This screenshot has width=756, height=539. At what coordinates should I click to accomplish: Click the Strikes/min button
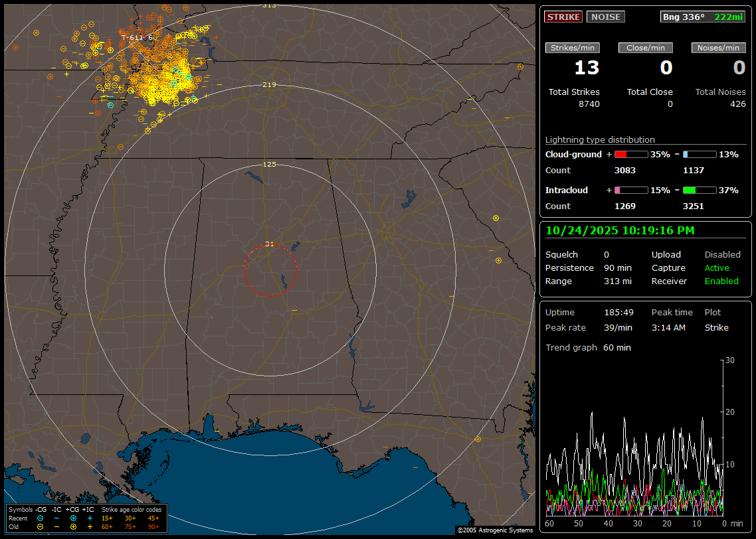pyautogui.click(x=573, y=48)
